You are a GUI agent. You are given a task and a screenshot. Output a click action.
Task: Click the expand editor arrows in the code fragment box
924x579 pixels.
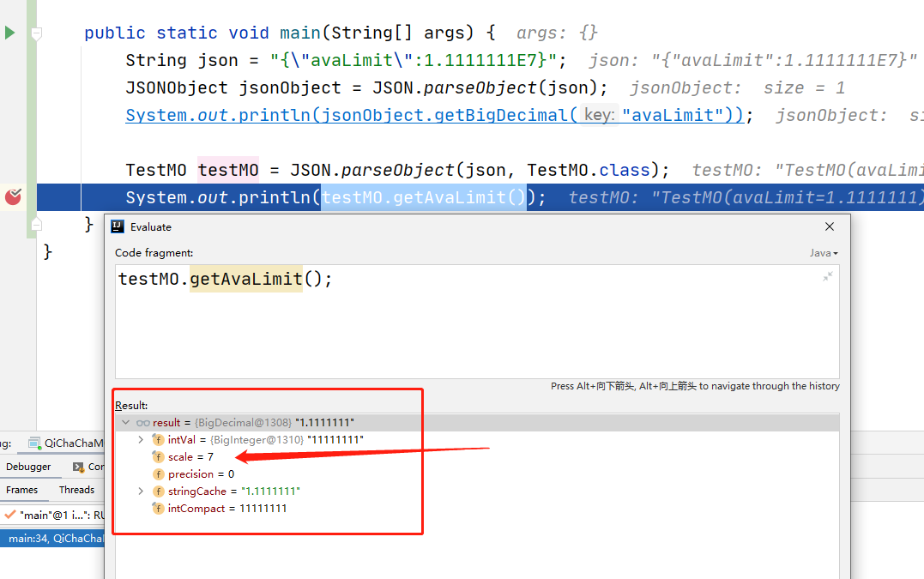(x=826, y=275)
